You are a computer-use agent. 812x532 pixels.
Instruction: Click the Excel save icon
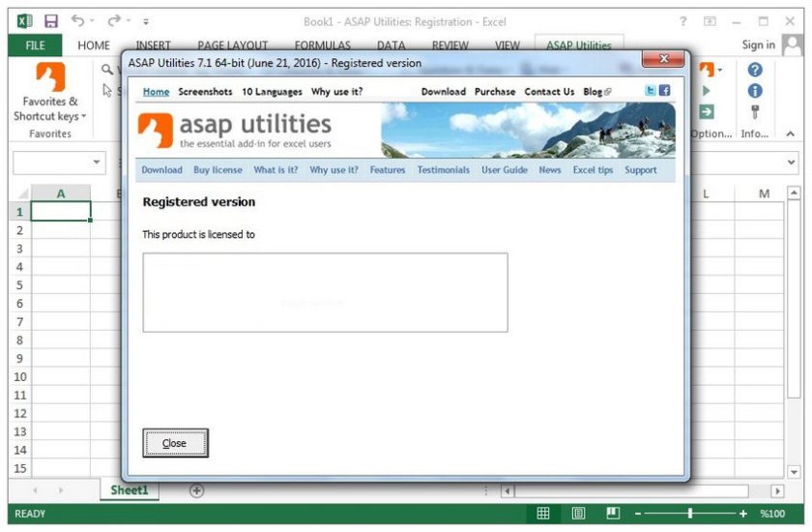50,21
